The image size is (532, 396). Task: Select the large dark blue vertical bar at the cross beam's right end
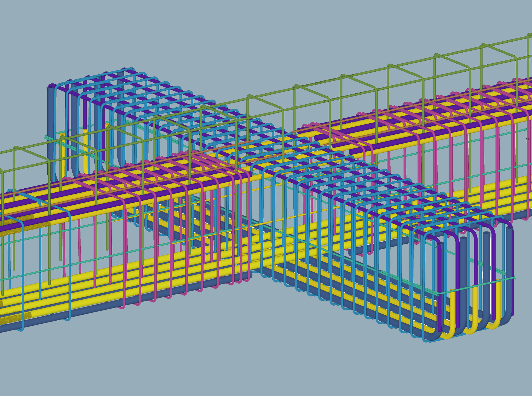tap(509, 268)
